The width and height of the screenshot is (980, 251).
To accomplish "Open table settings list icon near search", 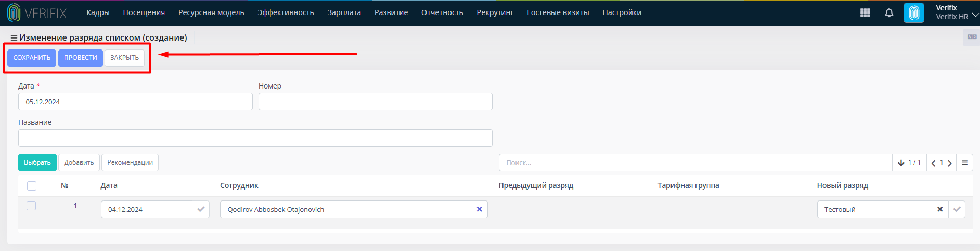I will coord(964,162).
